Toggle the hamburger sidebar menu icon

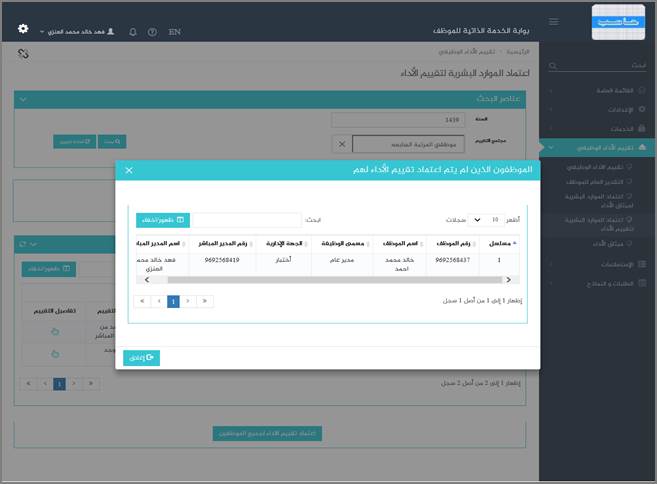[554, 22]
